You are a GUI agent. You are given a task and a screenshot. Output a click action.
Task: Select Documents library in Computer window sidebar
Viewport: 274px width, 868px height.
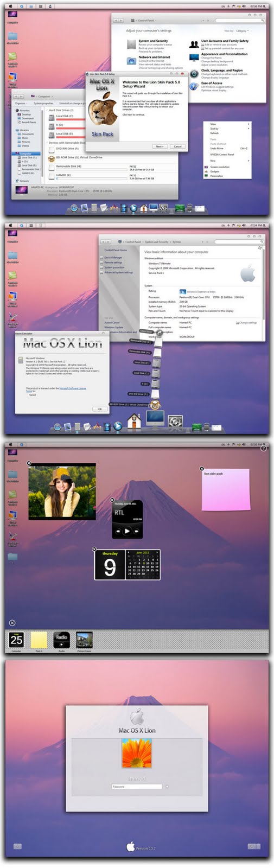(28, 134)
